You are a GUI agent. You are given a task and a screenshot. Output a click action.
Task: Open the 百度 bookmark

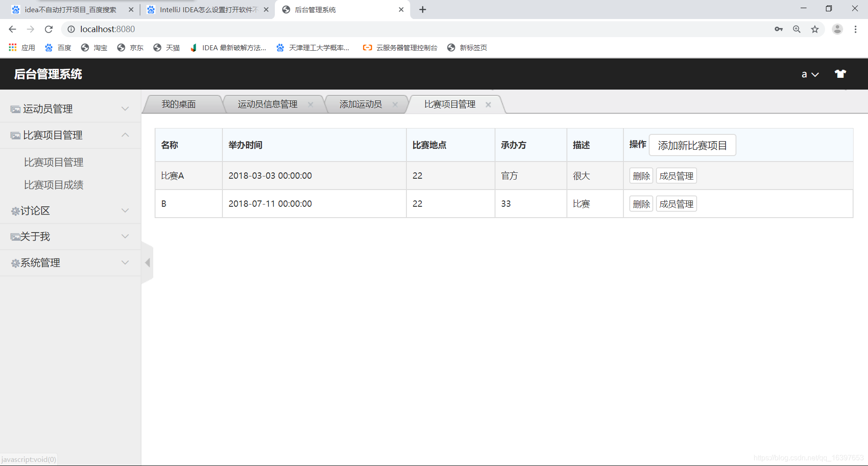pos(58,48)
